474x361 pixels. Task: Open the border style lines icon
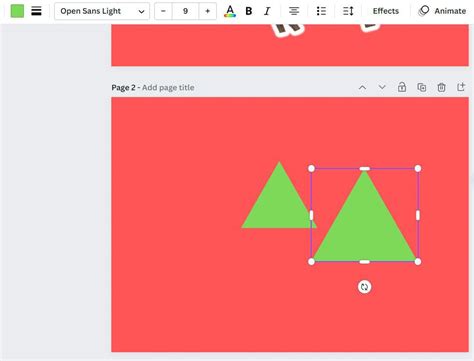(36, 11)
